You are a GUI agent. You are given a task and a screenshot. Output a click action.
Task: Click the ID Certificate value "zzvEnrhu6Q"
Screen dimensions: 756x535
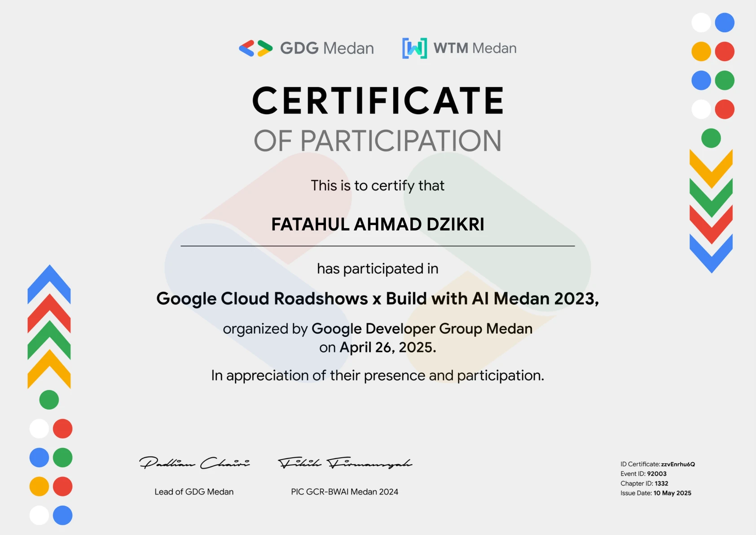point(678,464)
